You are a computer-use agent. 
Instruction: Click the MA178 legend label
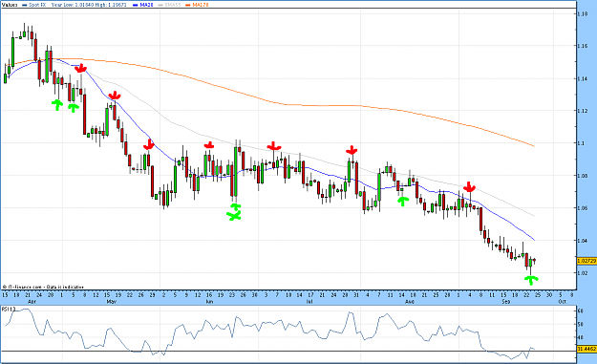coord(201,5)
